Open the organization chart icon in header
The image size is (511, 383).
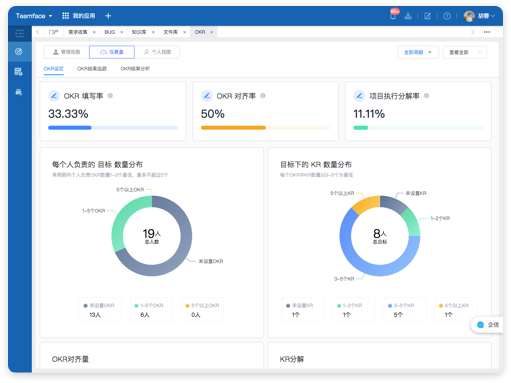point(408,16)
